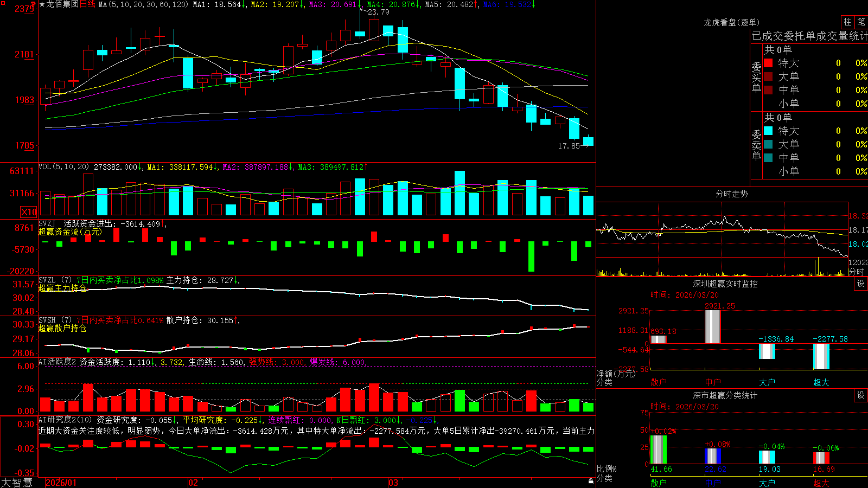Switch 龙虎看盘 to 柱 (bar) view
This screenshot has height=488, width=868.
point(847,22)
